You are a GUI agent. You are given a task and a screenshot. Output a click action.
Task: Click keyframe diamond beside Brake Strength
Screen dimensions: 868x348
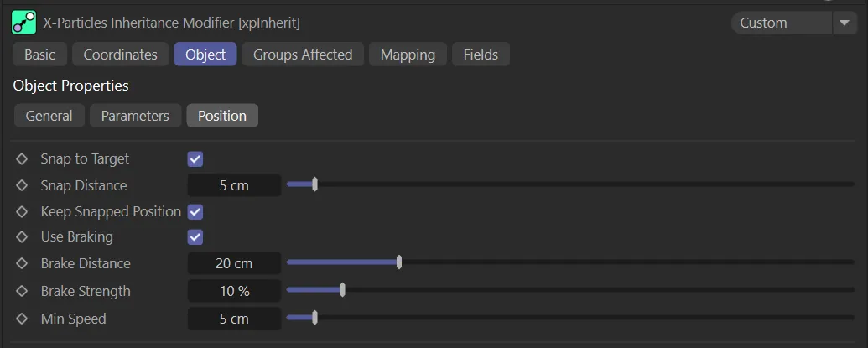(22, 291)
